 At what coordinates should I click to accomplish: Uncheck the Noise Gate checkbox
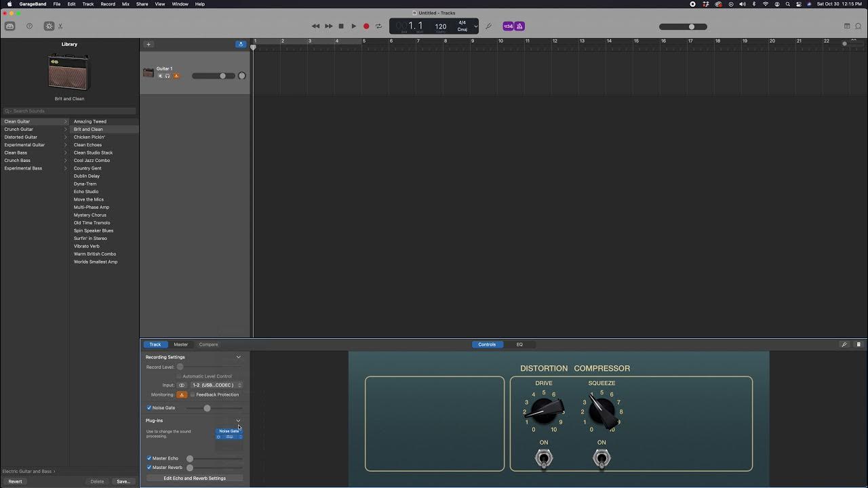click(149, 408)
